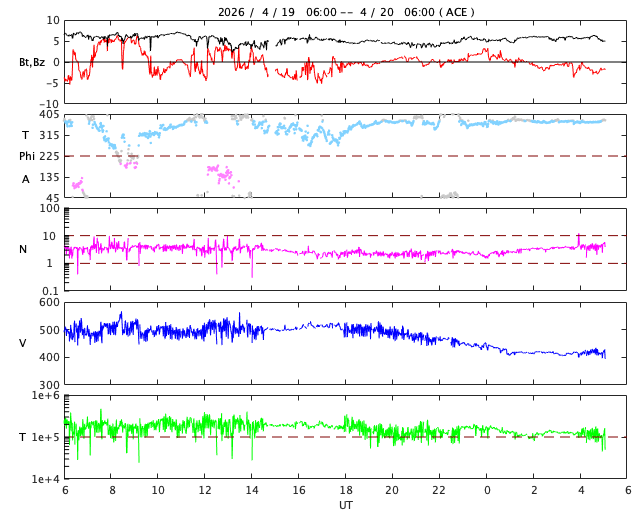This screenshot has width=640, height=512.
Task: Click the 0.1 tick on the density axis
Action: click(x=51, y=291)
